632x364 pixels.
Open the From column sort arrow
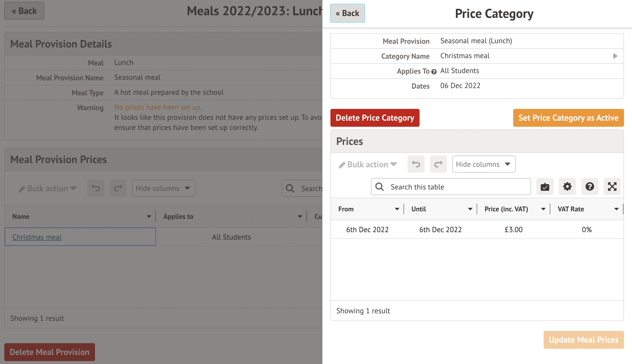point(397,209)
